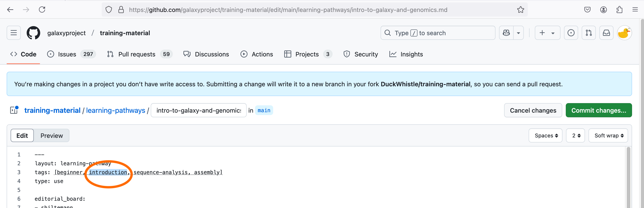Screen dimensions: 644x208
Task: Edit the file name input field
Action: click(x=198, y=110)
